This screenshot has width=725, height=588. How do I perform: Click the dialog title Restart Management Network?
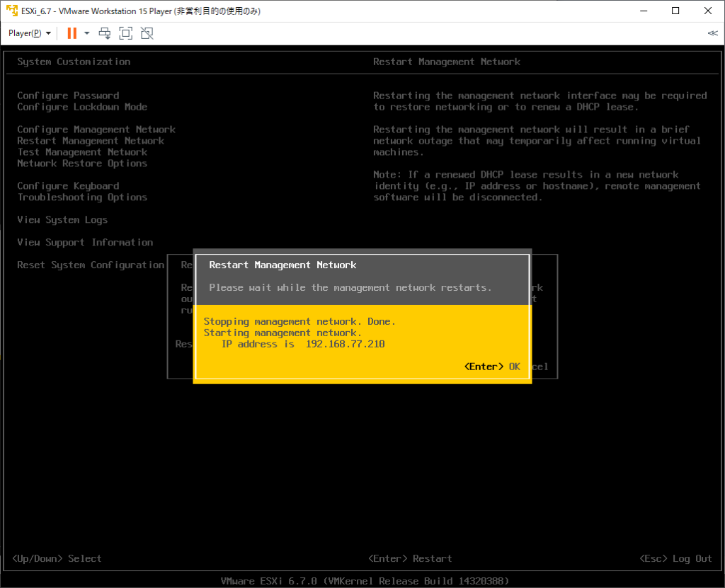[282, 265]
